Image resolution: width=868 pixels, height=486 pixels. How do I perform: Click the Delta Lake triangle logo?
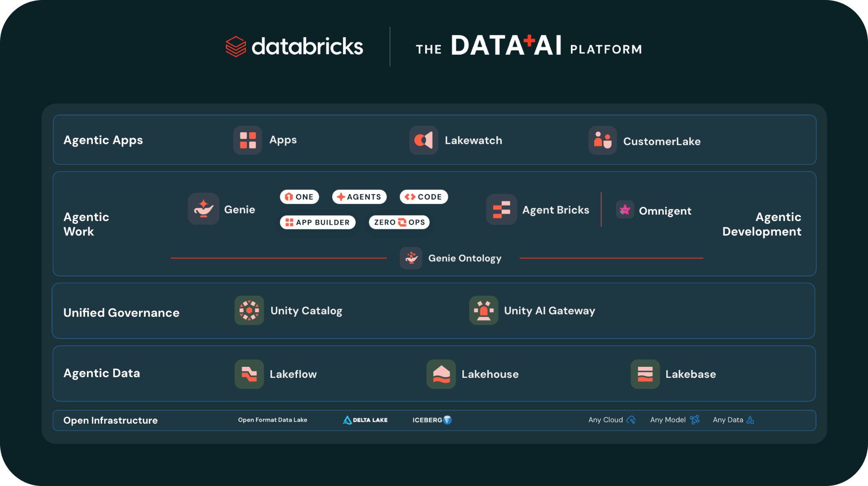point(347,420)
